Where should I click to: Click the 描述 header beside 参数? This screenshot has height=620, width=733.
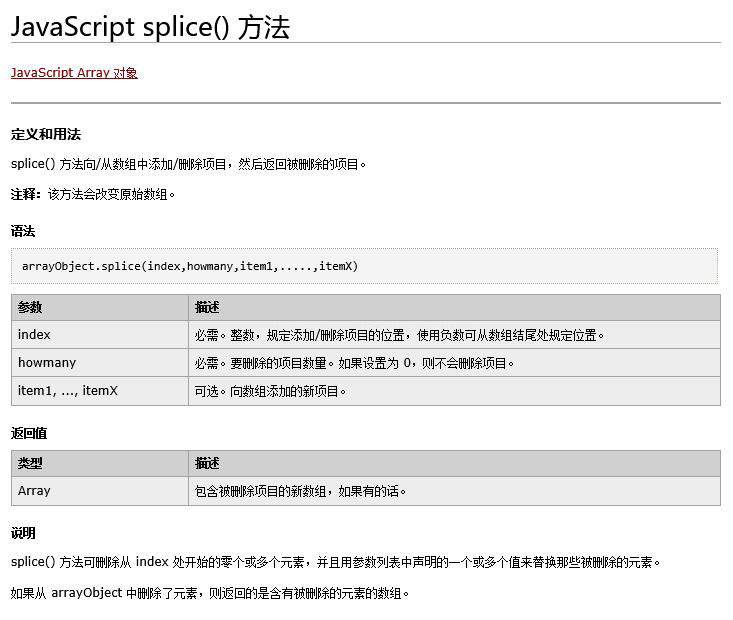pos(207,307)
